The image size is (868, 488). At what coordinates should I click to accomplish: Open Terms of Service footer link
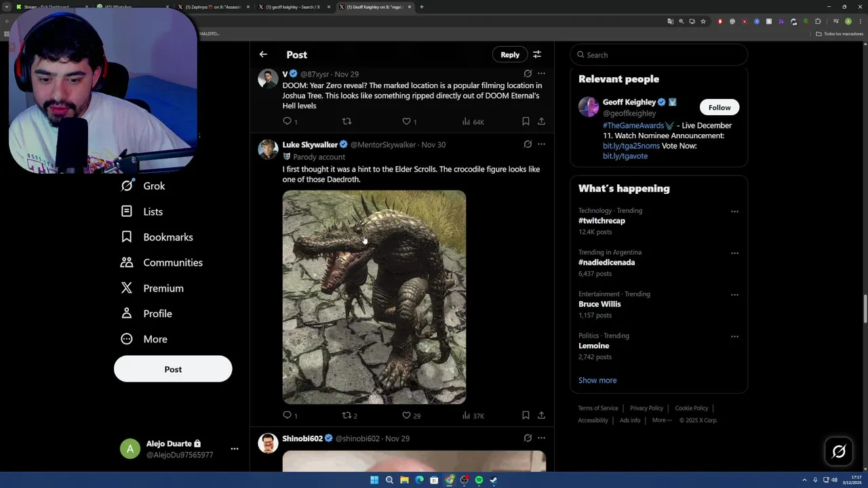[598, 408]
